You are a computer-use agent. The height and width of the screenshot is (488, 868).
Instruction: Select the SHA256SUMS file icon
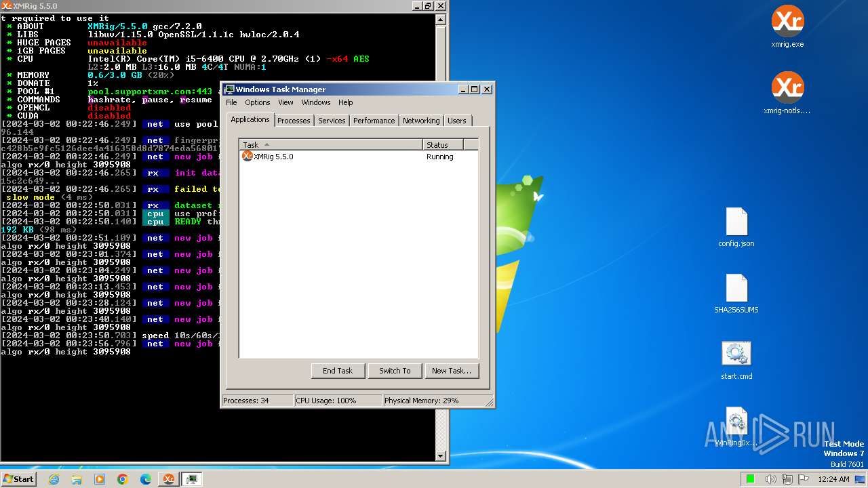tap(736, 294)
